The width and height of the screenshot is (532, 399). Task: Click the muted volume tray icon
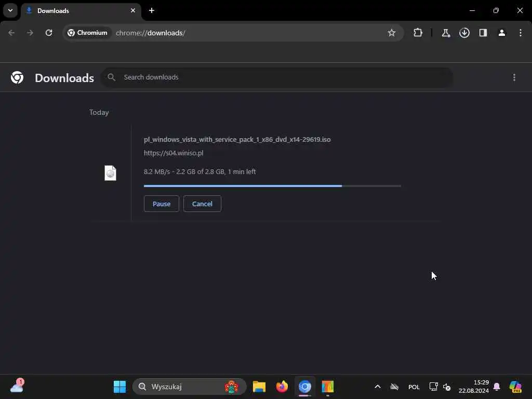pyautogui.click(x=447, y=387)
